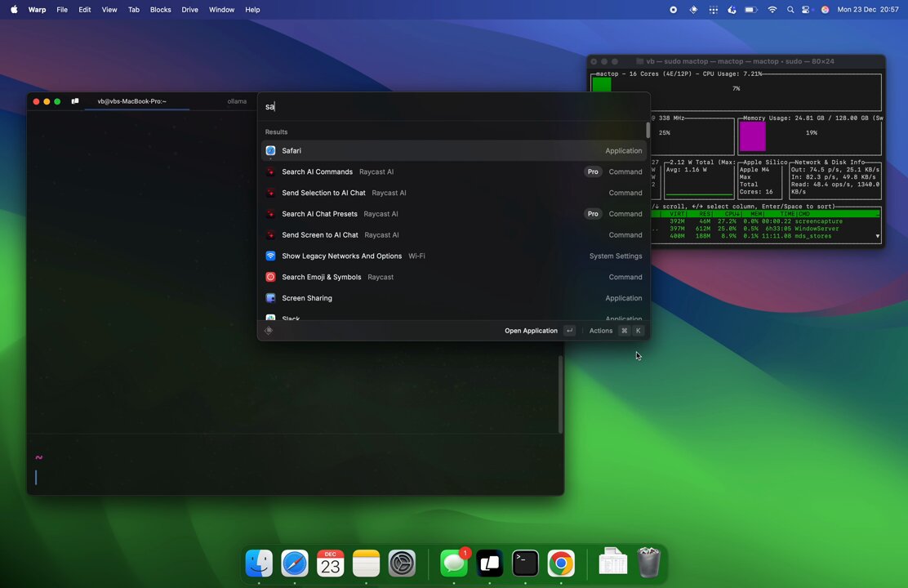Open Notes from the Dock
The image size is (908, 588).
click(366, 563)
